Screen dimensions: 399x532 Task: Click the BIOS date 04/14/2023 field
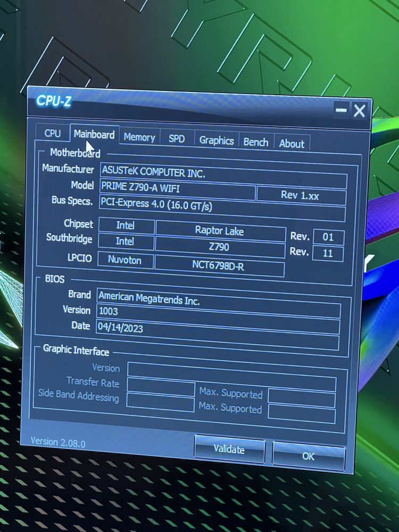tap(218, 334)
